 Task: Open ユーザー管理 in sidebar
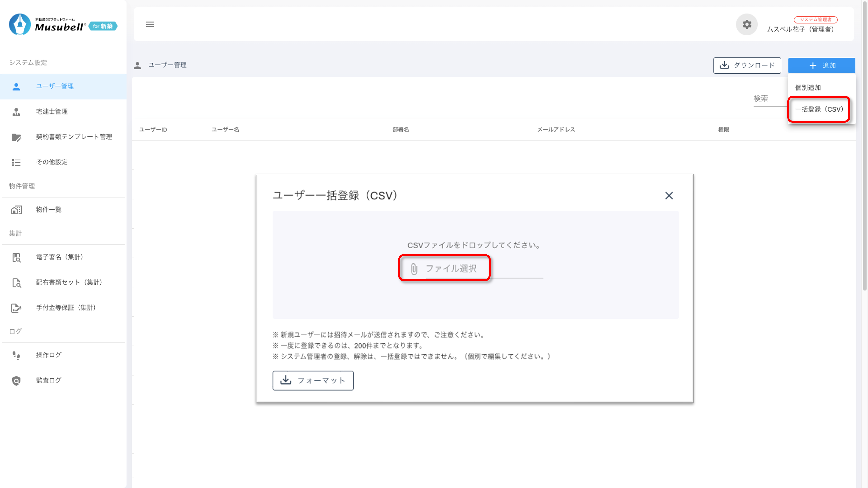55,86
